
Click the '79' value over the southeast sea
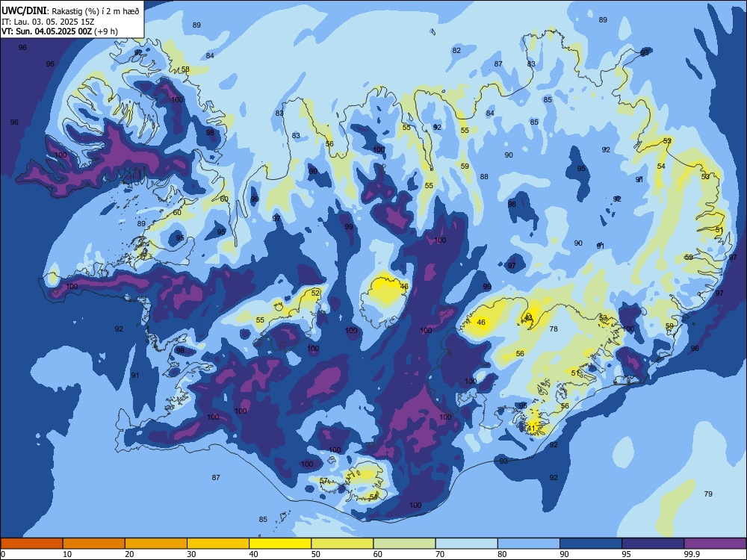point(708,494)
